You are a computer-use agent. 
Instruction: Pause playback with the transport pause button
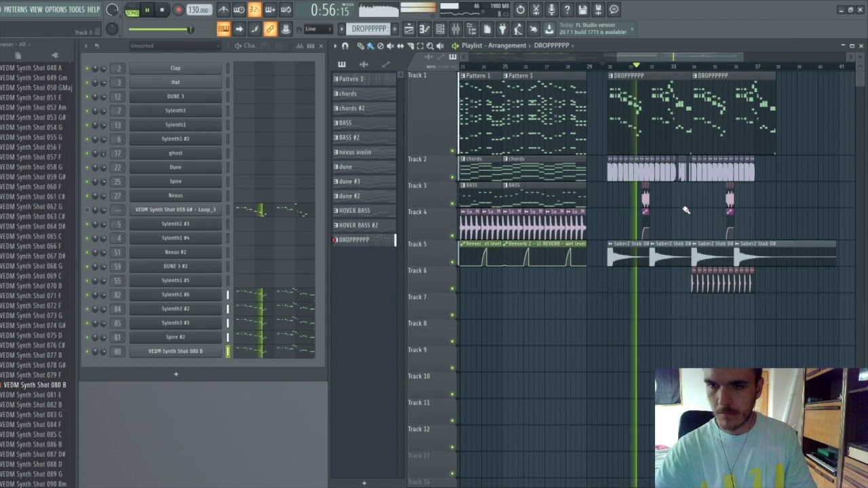146,10
